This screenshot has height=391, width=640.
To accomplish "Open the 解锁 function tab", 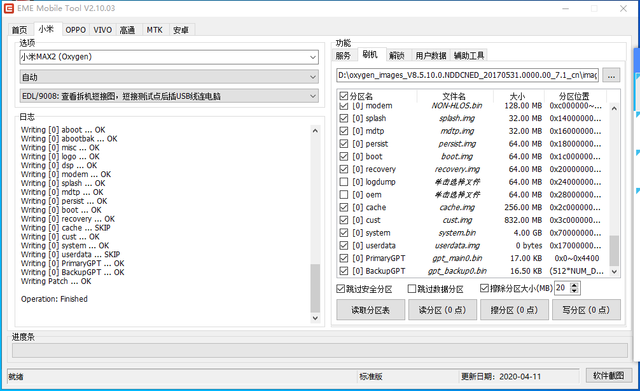I will pyautogui.click(x=397, y=56).
